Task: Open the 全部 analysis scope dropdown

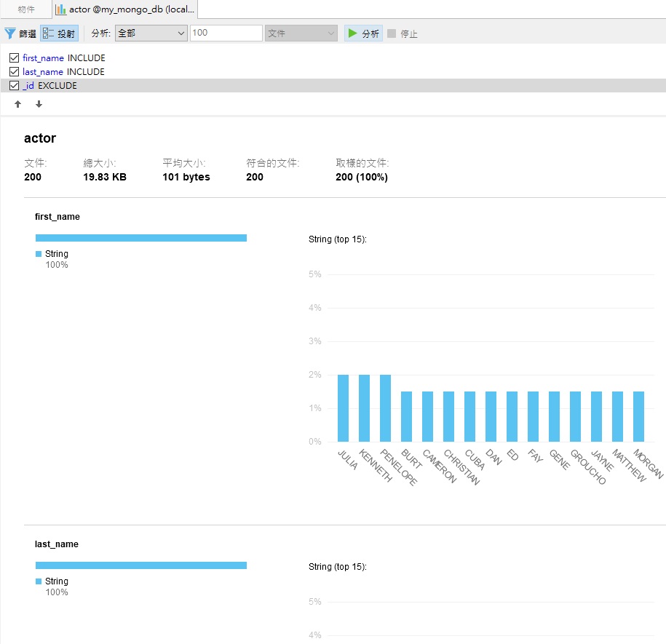Action: [151, 33]
